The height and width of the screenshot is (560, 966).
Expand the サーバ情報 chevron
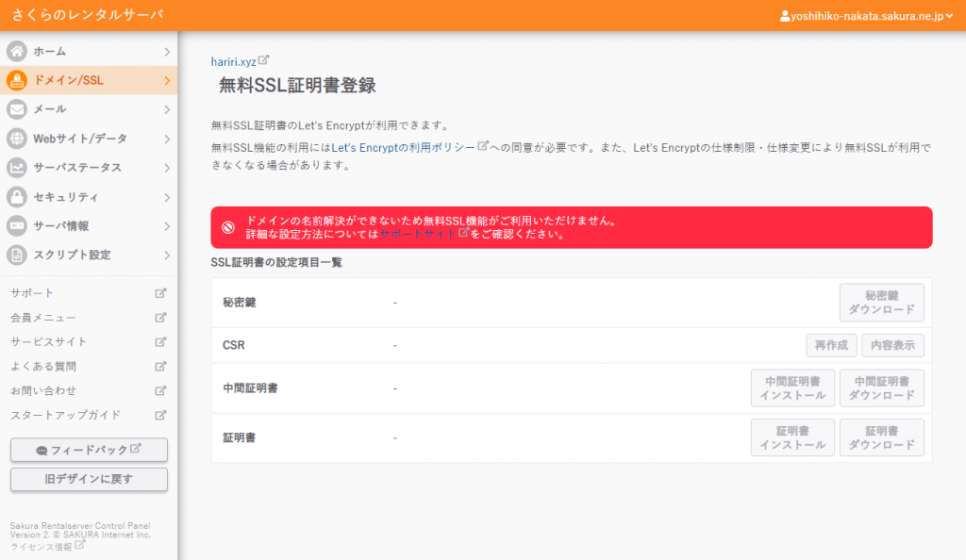pyautogui.click(x=167, y=226)
